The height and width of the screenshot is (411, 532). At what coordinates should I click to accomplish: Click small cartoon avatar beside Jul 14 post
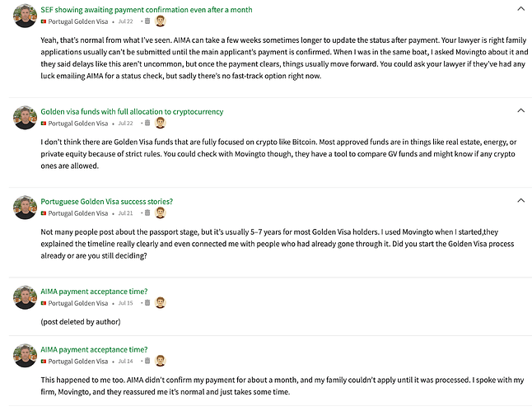[161, 361]
